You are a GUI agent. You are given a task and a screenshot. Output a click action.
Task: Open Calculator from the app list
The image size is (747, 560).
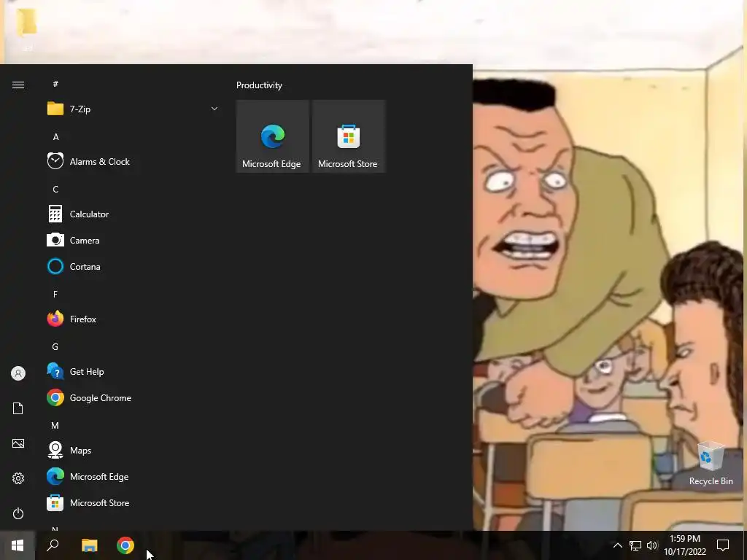coord(133,214)
